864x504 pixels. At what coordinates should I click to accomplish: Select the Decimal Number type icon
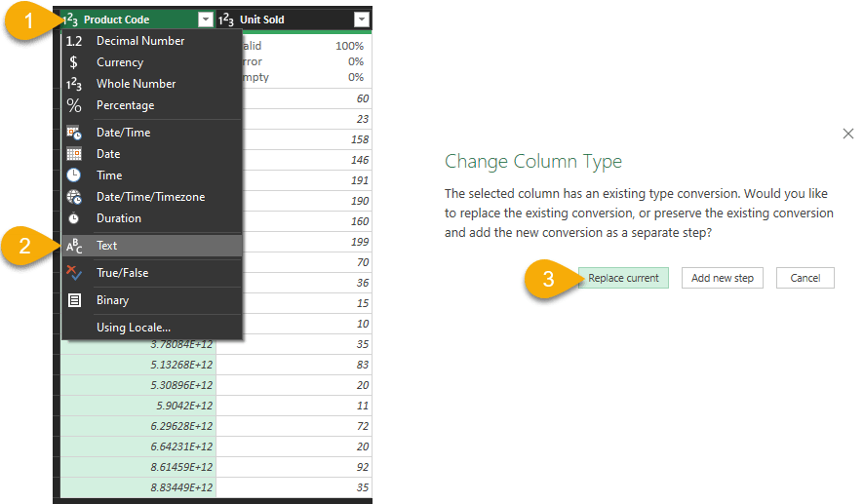(x=74, y=41)
